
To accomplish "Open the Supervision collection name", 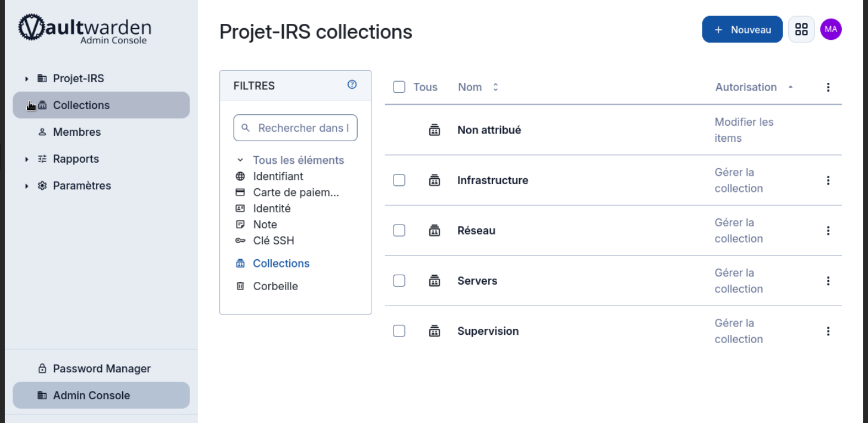I will coord(488,331).
